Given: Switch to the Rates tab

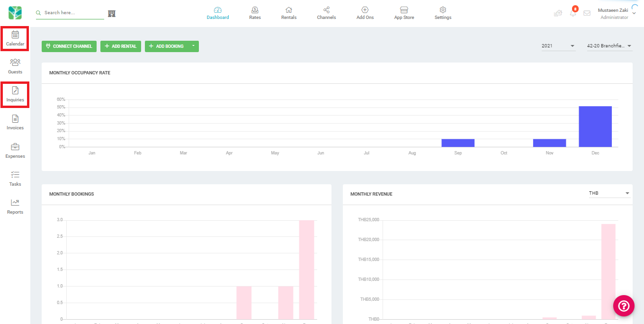Looking at the screenshot, I should [255, 13].
